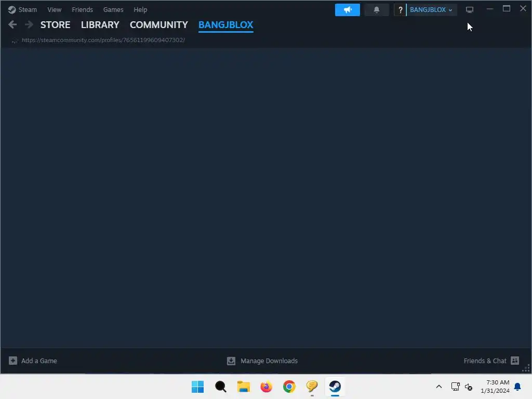The width and height of the screenshot is (532, 399).
Task: Click the steamcommunity profile URL bar
Action: 103,40
